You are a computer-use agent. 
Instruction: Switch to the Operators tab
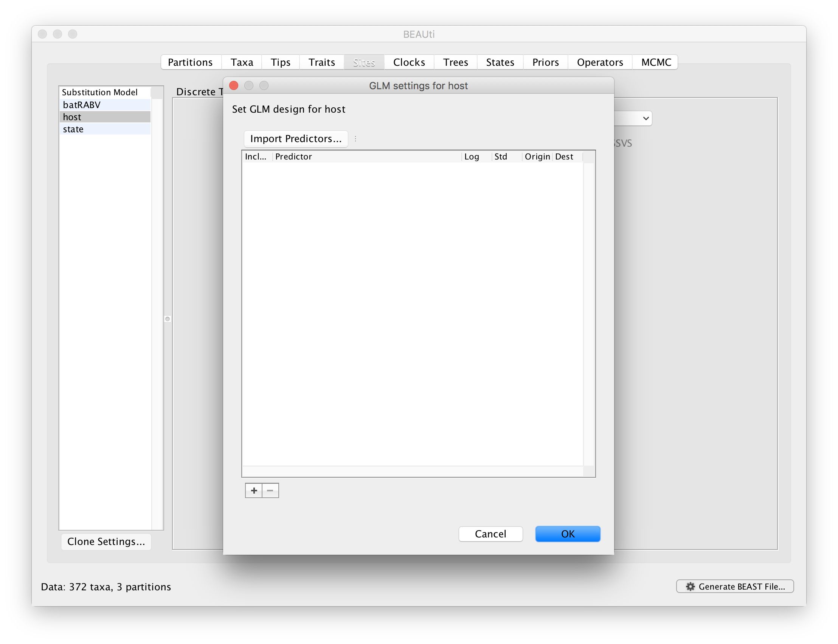point(600,62)
